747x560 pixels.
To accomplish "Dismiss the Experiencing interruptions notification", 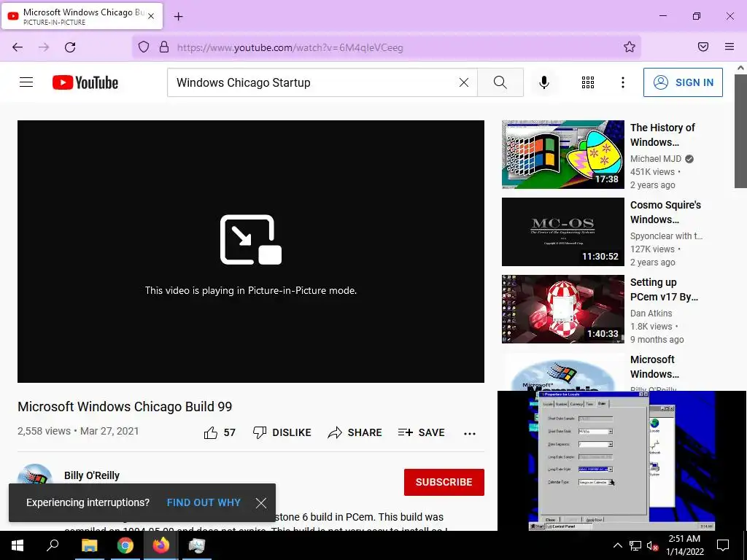I will [x=260, y=503].
